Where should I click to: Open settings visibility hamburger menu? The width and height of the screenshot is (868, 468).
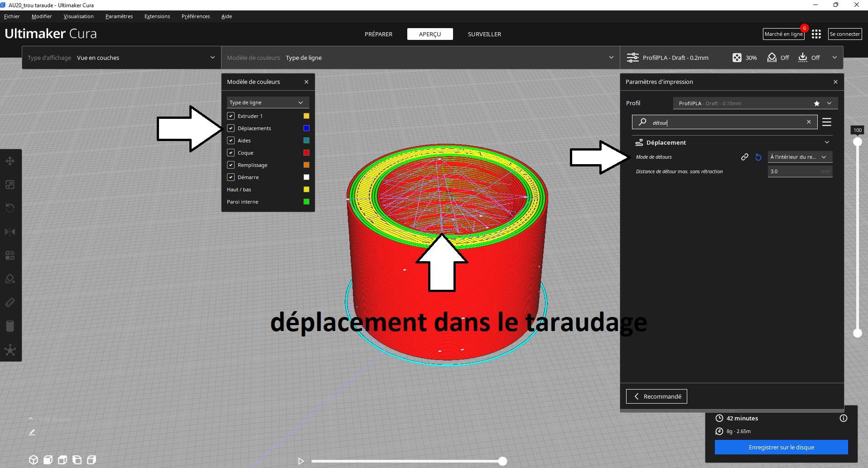[827, 122]
